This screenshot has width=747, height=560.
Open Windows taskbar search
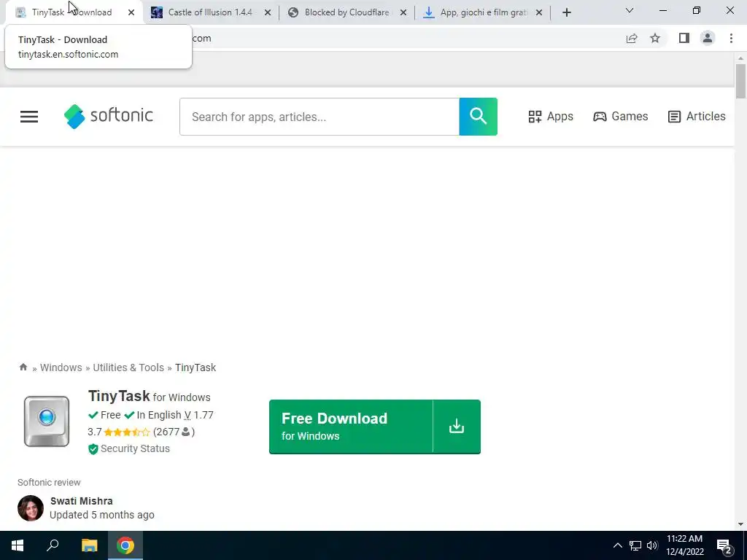(x=53, y=545)
